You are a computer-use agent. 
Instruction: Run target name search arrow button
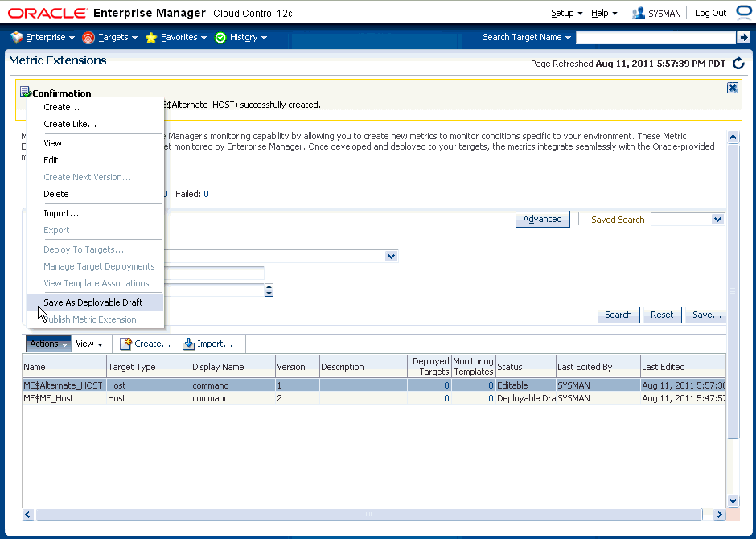743,37
